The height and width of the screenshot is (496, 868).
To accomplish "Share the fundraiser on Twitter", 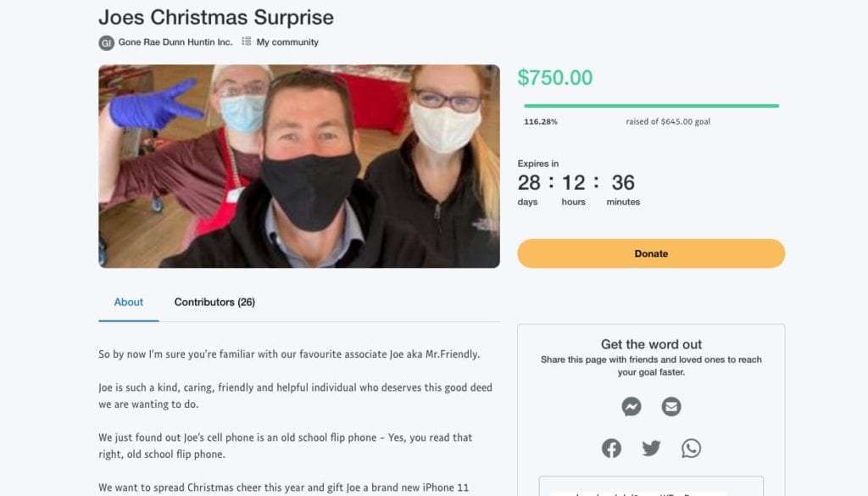I will 651,448.
